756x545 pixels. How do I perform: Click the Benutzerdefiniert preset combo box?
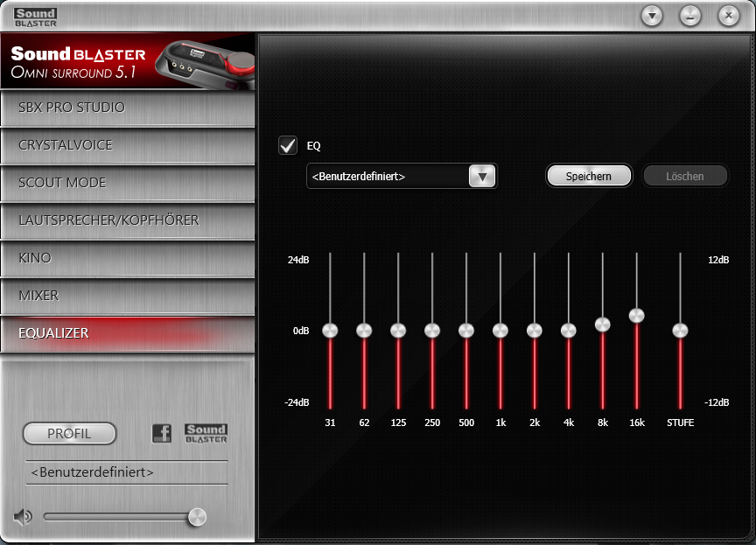click(401, 177)
